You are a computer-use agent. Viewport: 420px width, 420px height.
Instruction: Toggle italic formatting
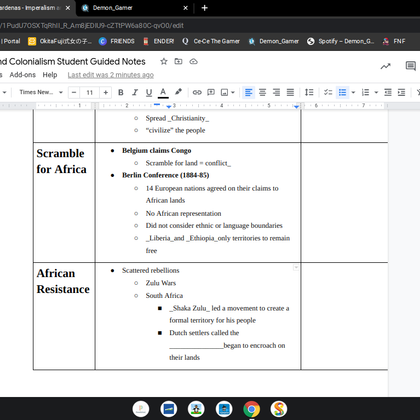tap(135, 92)
